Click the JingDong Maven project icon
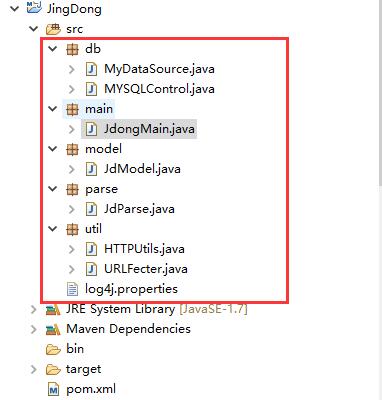382x400 pixels. (x=34, y=8)
